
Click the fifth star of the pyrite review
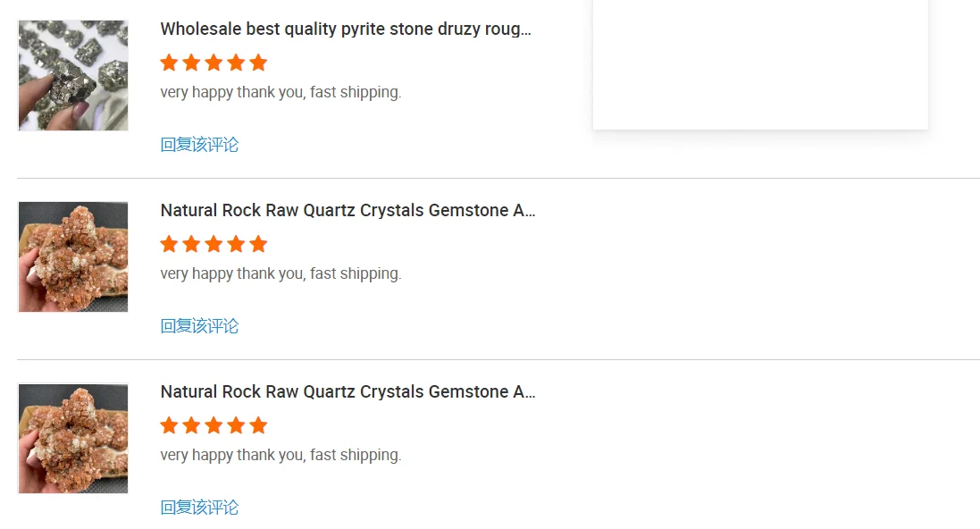(x=258, y=63)
